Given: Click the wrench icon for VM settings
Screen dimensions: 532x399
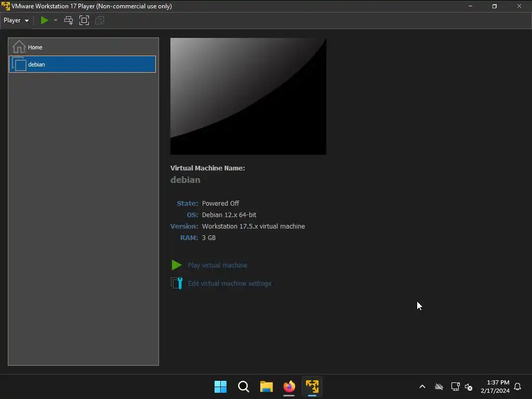Looking at the screenshot, I should (177, 283).
